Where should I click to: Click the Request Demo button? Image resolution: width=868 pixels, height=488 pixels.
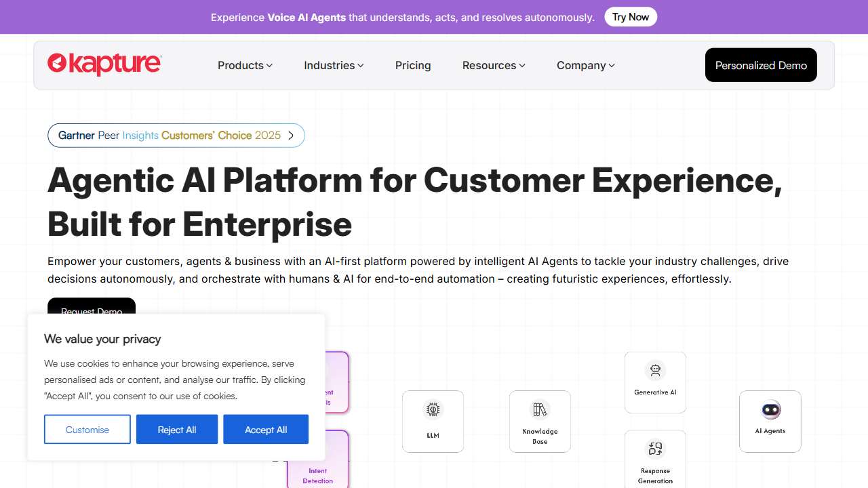pyautogui.click(x=92, y=306)
